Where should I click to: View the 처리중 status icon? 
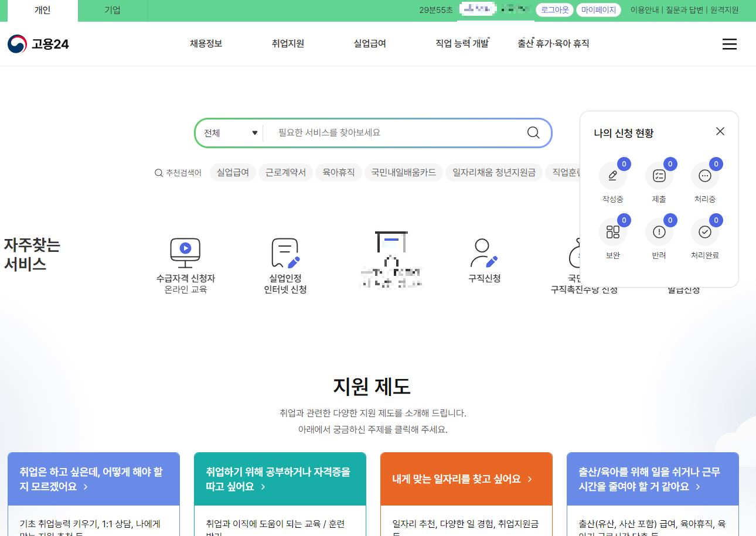pos(704,176)
